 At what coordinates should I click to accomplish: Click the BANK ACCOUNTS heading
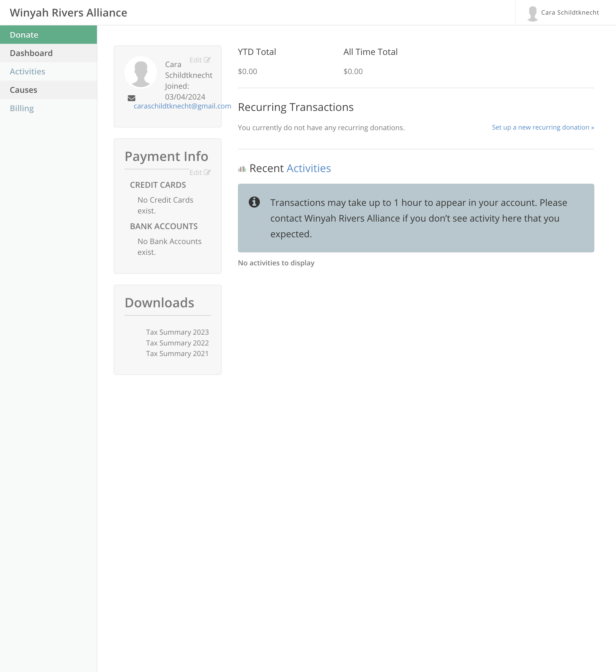164,226
